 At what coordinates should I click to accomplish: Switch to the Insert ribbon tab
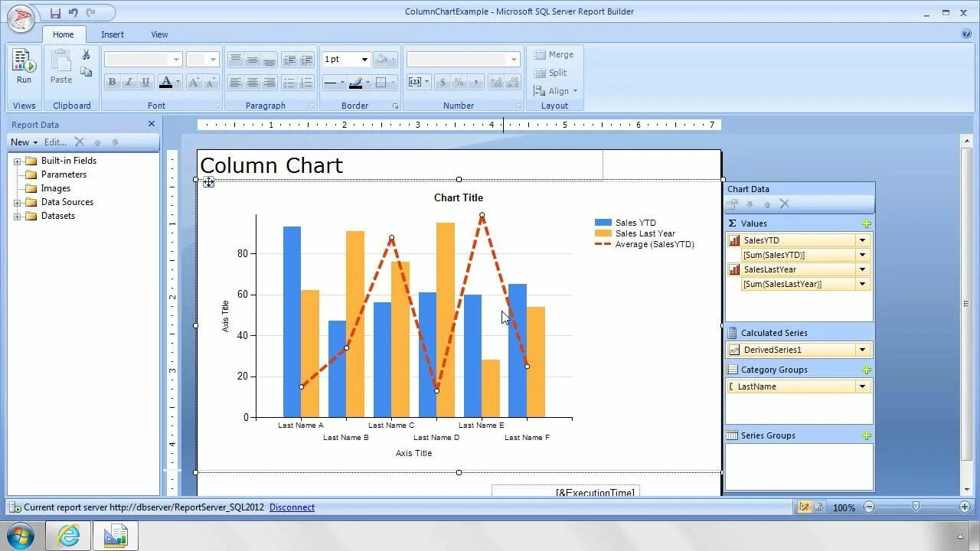113,34
